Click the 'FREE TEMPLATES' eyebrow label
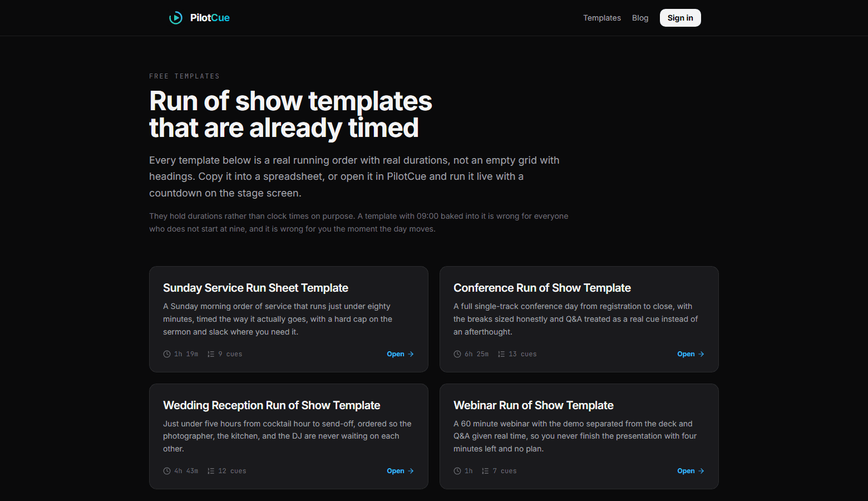Image resolution: width=868 pixels, height=501 pixels. [184, 76]
